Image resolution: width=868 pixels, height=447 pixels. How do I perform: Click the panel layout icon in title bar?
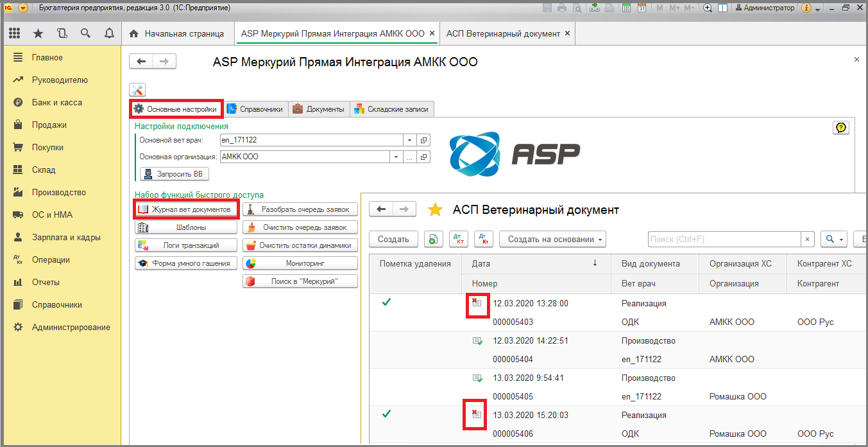point(723,8)
